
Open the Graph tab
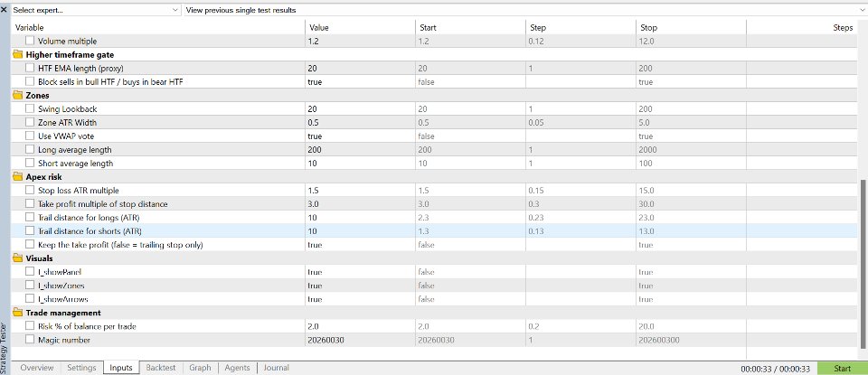[x=200, y=368]
